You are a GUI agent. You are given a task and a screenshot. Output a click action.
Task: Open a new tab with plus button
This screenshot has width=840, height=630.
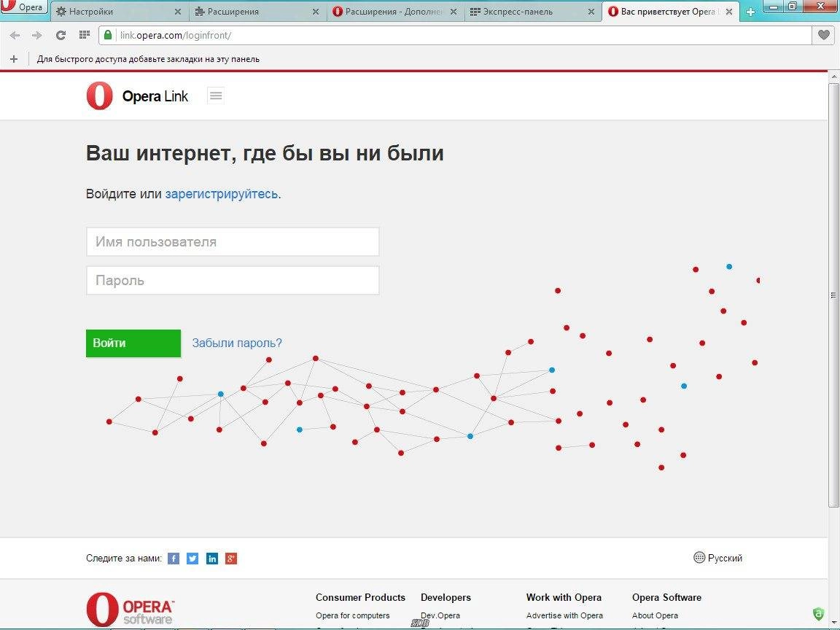point(750,12)
